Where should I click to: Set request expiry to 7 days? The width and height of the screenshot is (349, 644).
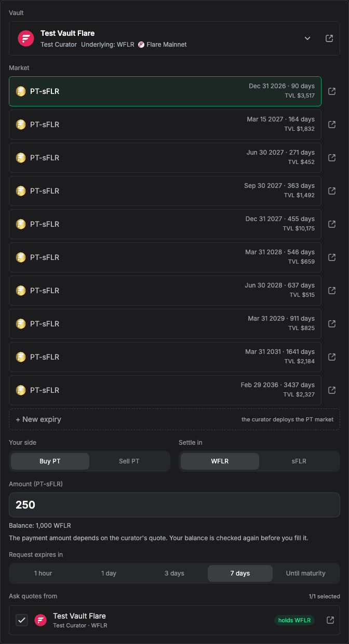(240, 573)
